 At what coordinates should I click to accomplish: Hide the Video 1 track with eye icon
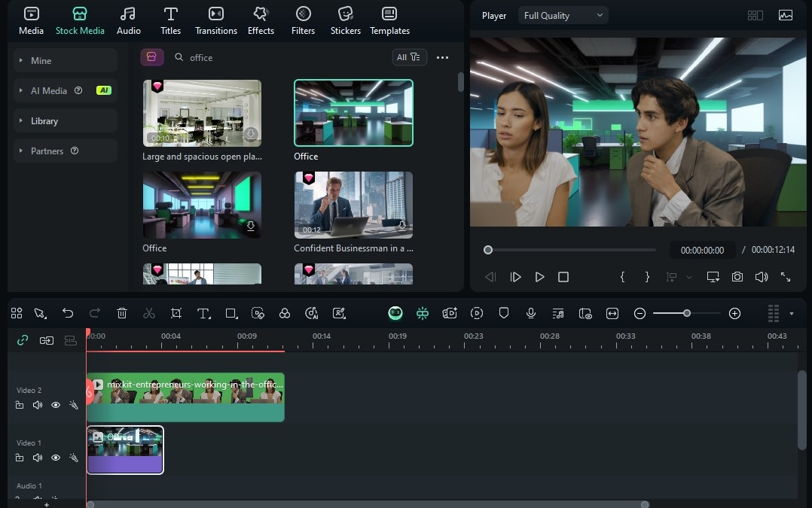coord(56,458)
